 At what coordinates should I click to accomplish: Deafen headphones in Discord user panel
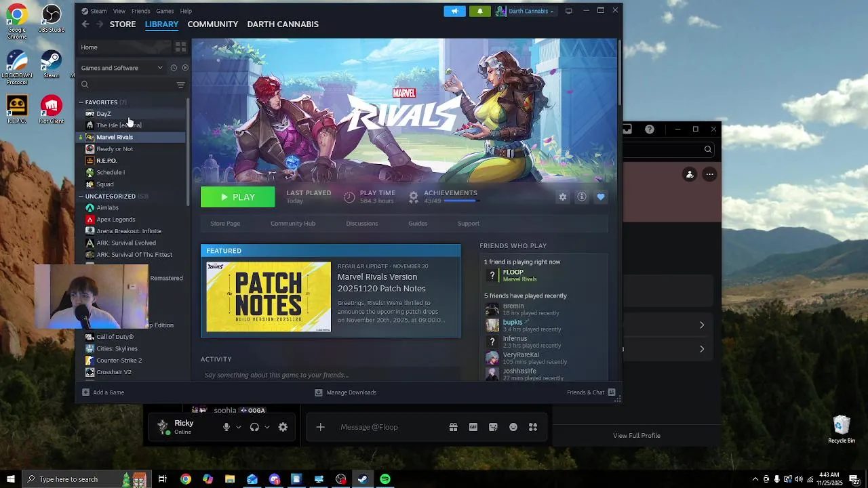[254, 427]
